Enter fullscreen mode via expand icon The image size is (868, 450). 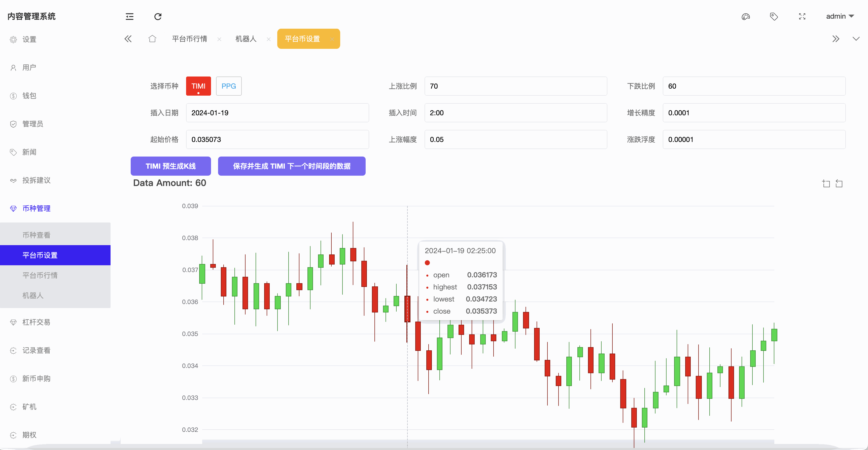(802, 16)
